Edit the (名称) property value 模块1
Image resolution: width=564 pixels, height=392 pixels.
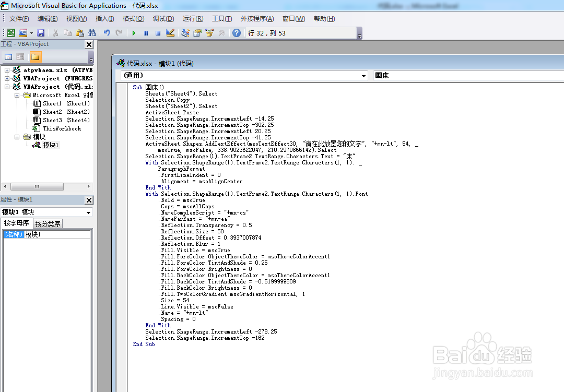(57, 234)
